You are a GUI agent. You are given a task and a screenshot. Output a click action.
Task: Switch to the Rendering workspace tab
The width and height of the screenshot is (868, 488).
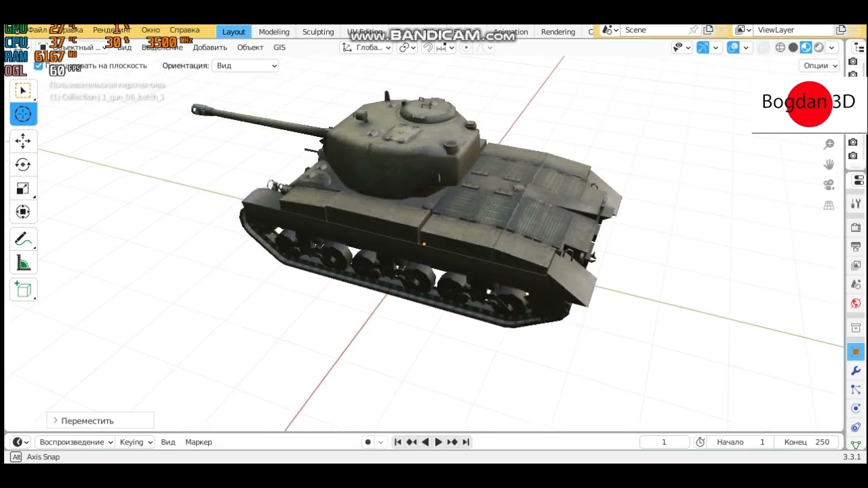(558, 32)
